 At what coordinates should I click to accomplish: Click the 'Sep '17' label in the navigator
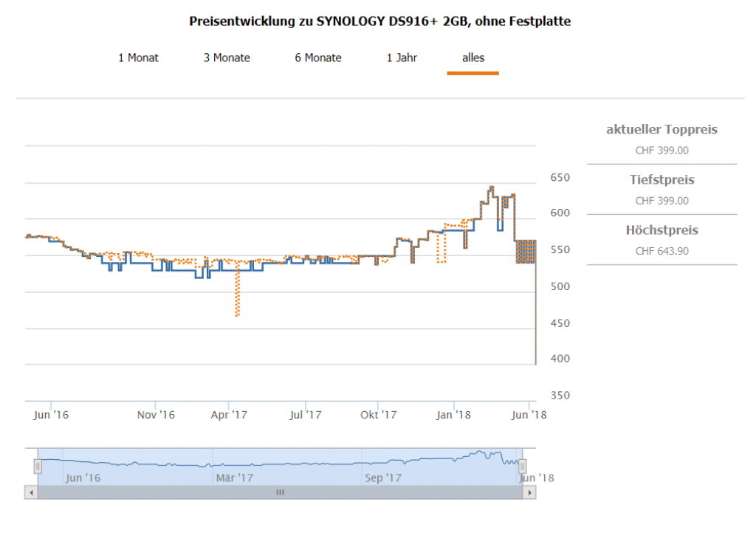coord(383,478)
